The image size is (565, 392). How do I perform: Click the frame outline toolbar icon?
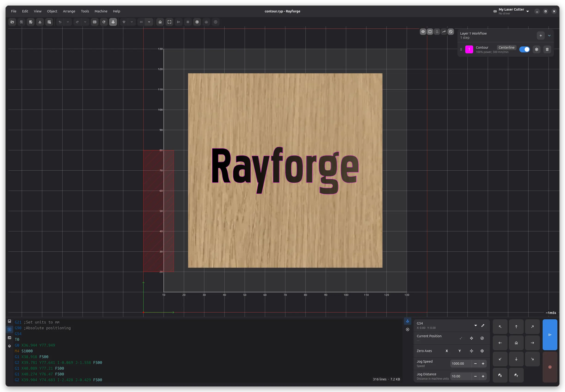(169, 22)
